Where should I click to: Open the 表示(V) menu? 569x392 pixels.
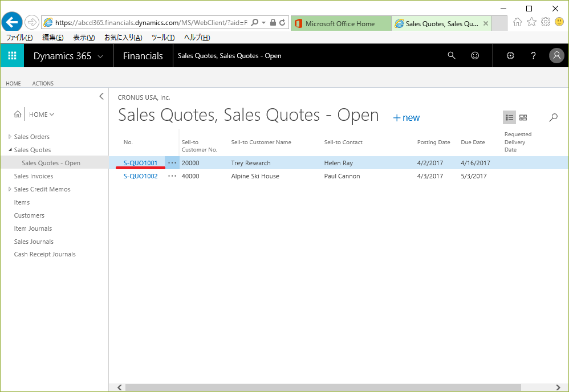click(84, 38)
